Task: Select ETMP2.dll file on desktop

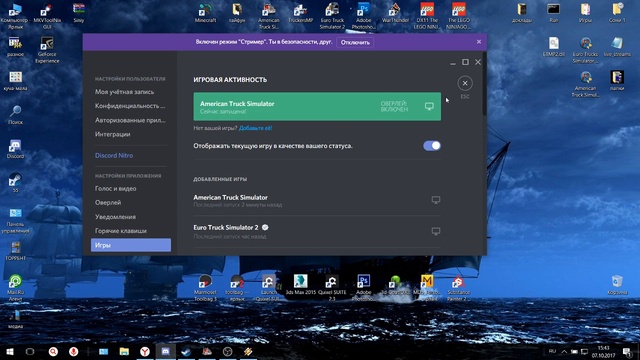Action: coord(553,47)
